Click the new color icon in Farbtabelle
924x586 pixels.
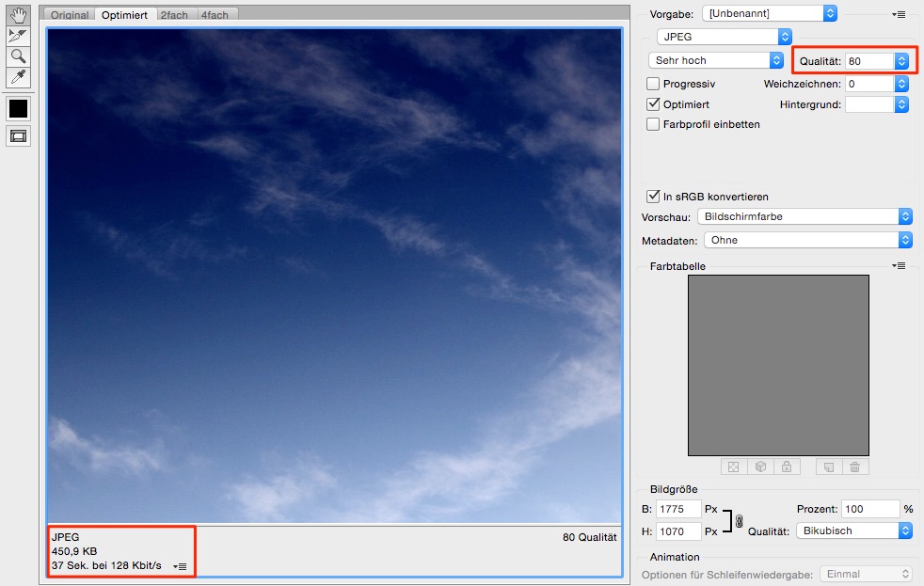tap(829, 467)
